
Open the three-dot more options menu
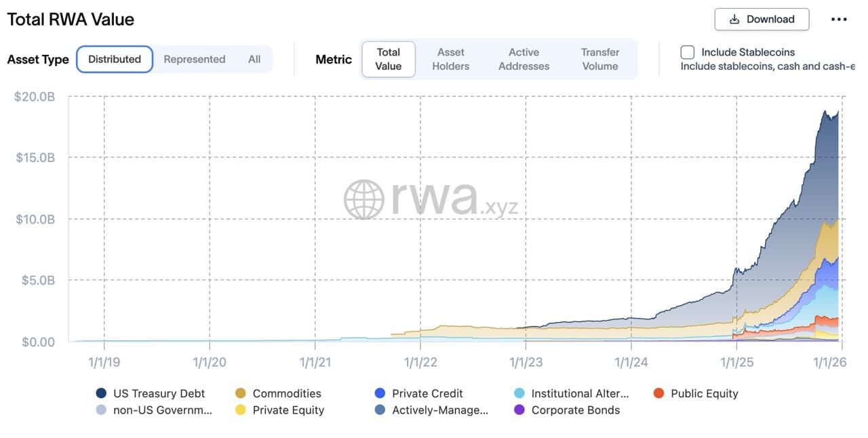[x=839, y=20]
